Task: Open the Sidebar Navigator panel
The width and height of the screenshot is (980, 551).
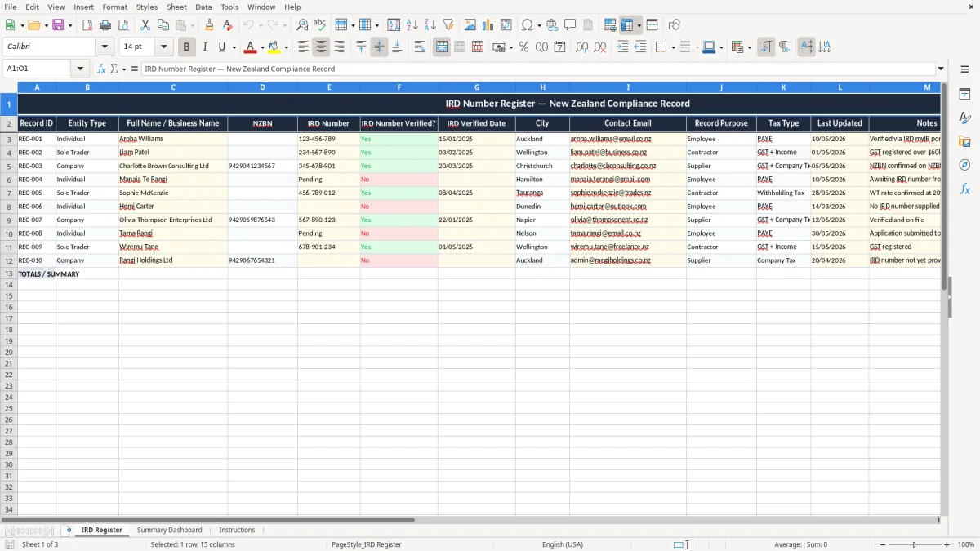Action: point(964,165)
